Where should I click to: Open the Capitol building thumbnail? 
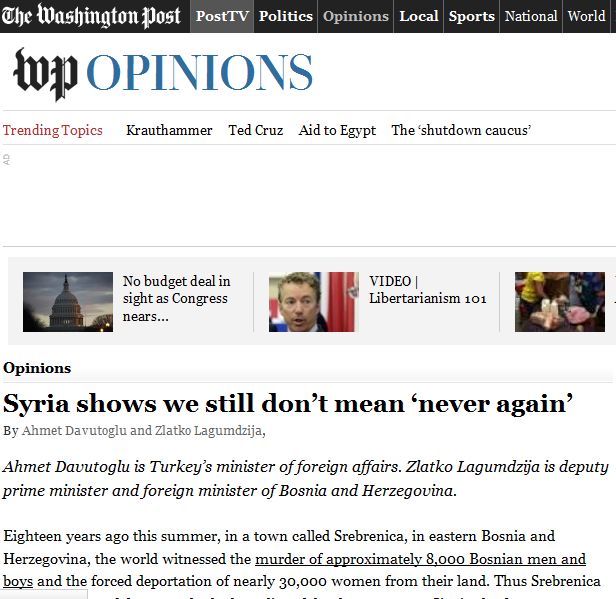68,302
